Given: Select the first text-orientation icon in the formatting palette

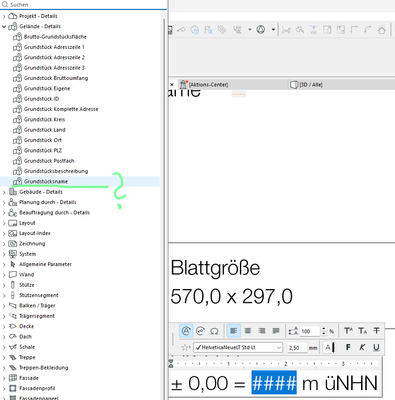Looking at the screenshot, I should click(186, 331).
